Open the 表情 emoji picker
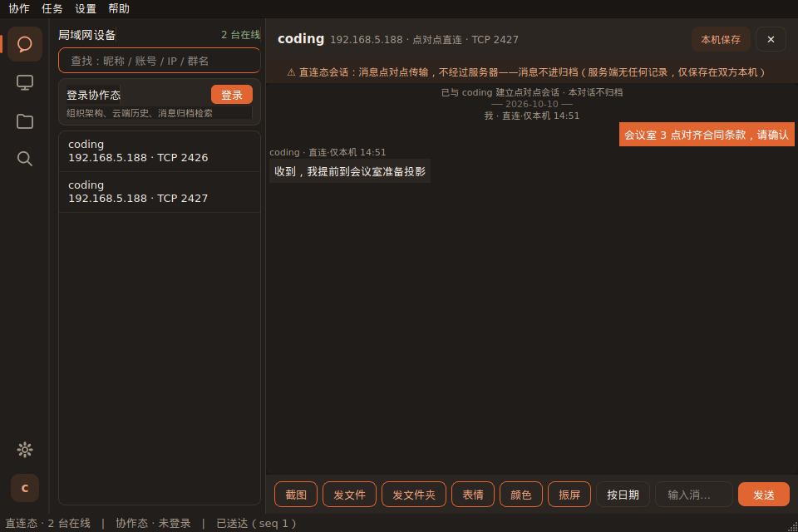 pos(473,495)
